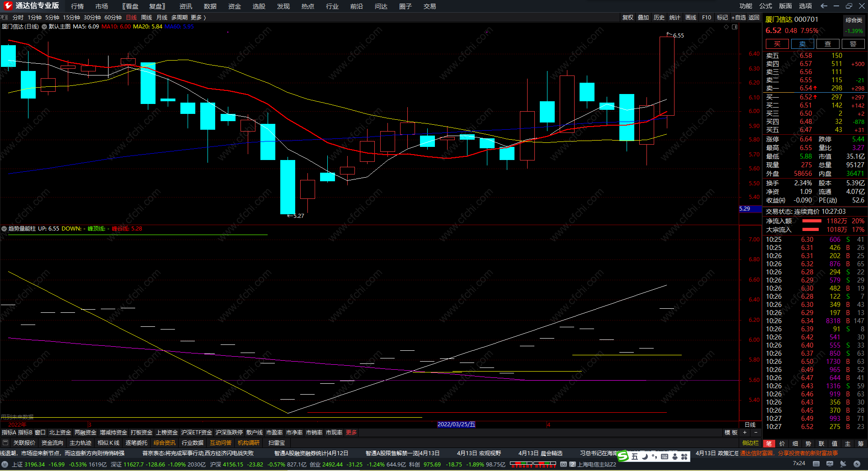Open the soft keyboard on the input toolbar
Image resolution: width=868 pixels, height=471 pixels.
coord(664,457)
